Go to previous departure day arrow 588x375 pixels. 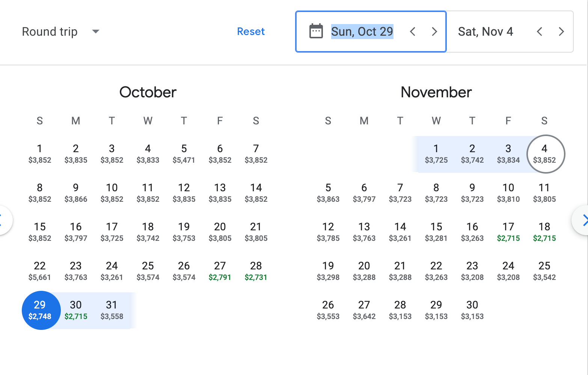pyautogui.click(x=413, y=32)
